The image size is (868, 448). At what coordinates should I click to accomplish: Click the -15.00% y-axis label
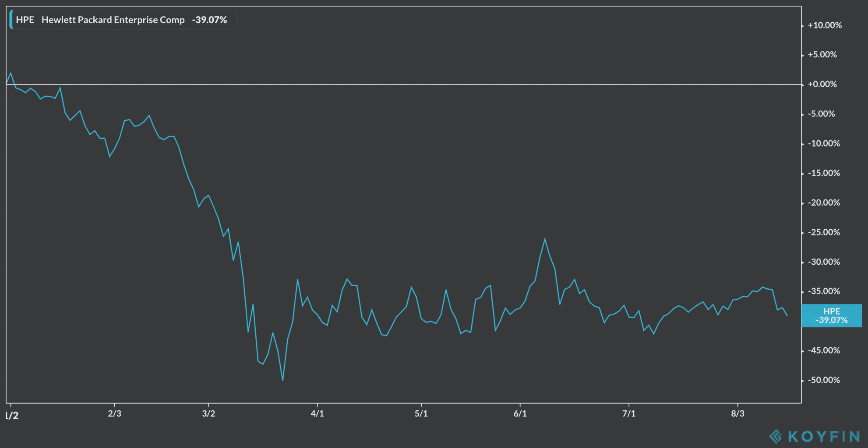coord(824,173)
